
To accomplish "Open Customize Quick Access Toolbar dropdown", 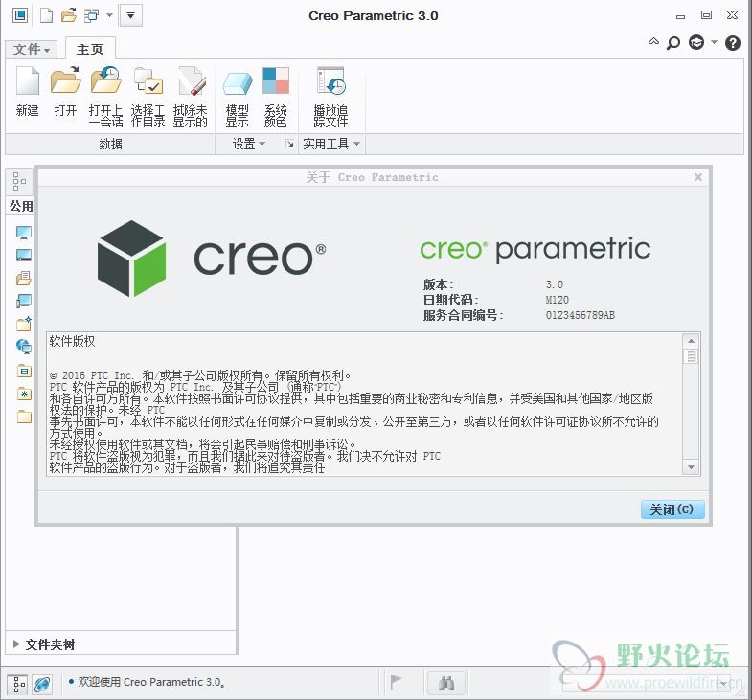I will [130, 15].
